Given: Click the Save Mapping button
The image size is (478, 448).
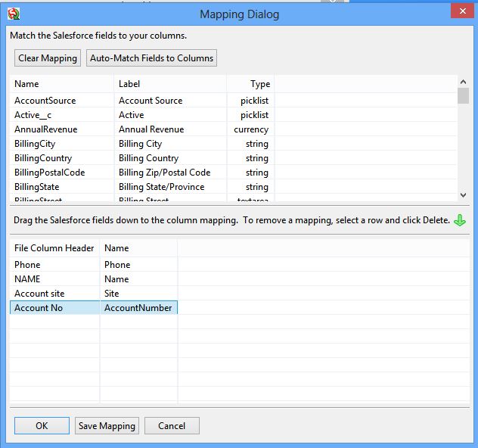Looking at the screenshot, I should [107, 426].
